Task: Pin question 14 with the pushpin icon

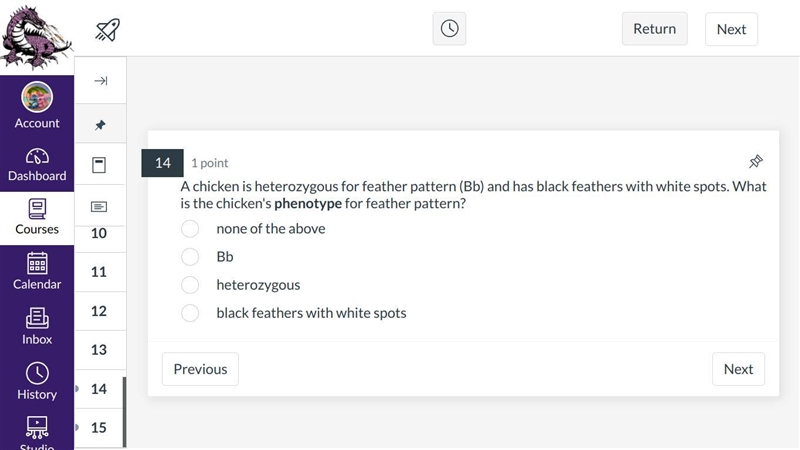Action: pos(756,162)
